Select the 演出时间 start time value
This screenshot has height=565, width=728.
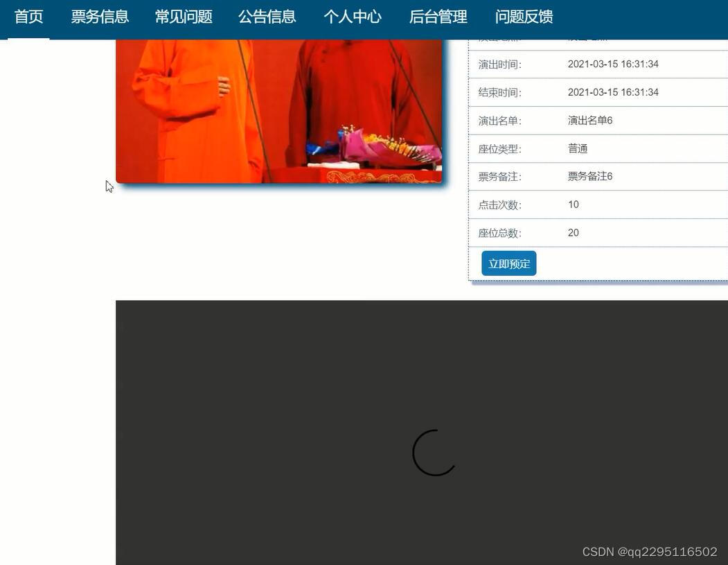coord(612,63)
